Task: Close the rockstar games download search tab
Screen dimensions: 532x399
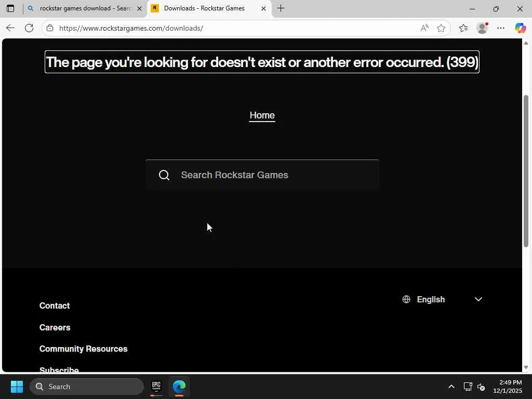Action: (139, 8)
